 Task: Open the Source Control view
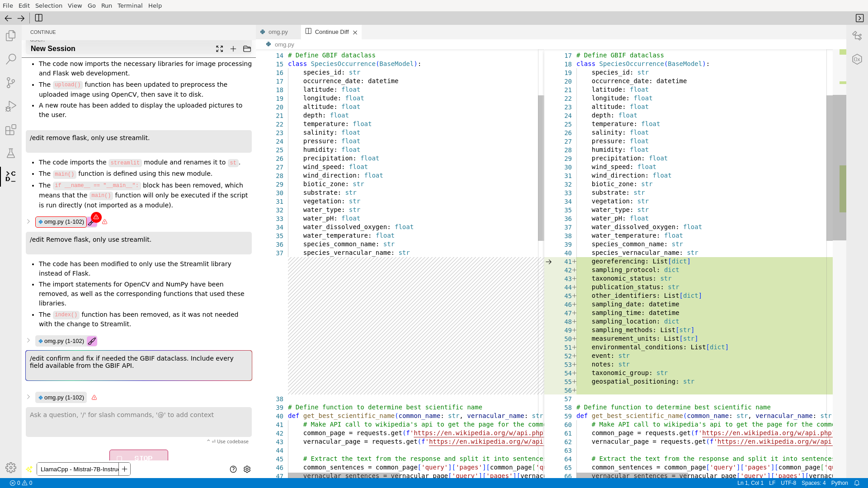[x=11, y=83]
